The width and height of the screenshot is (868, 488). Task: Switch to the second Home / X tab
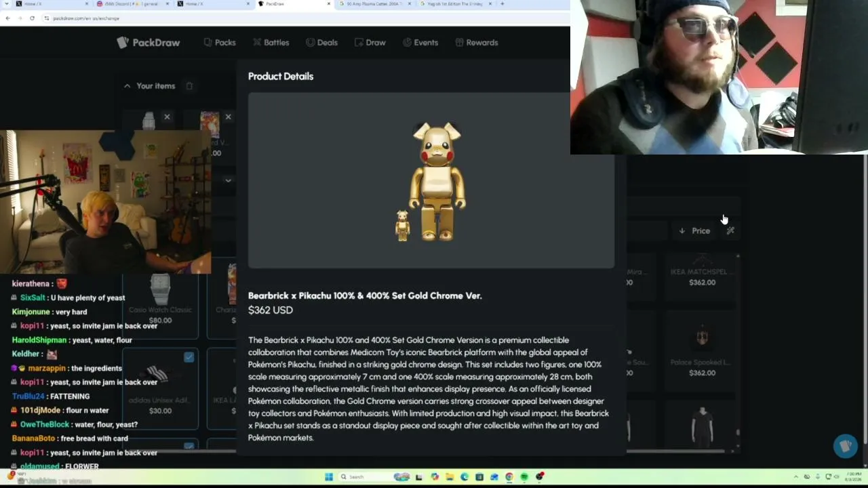coord(212,4)
